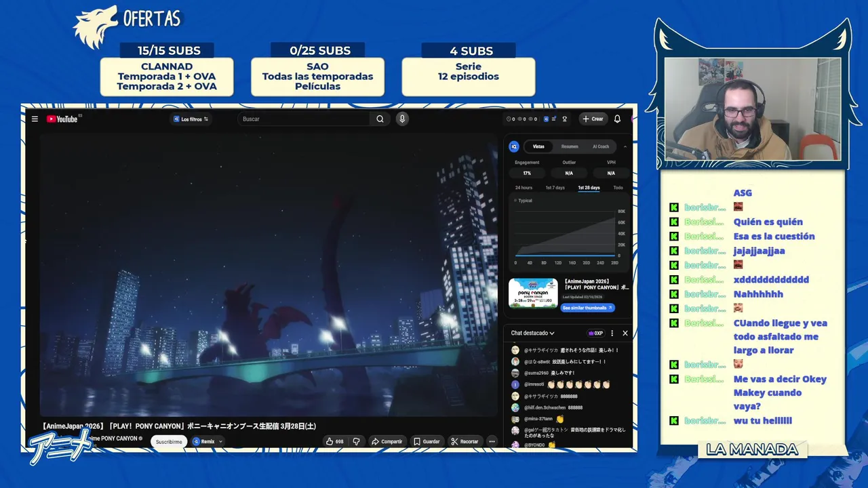Select the Todo range
This screenshot has height=488, width=868.
(x=618, y=188)
